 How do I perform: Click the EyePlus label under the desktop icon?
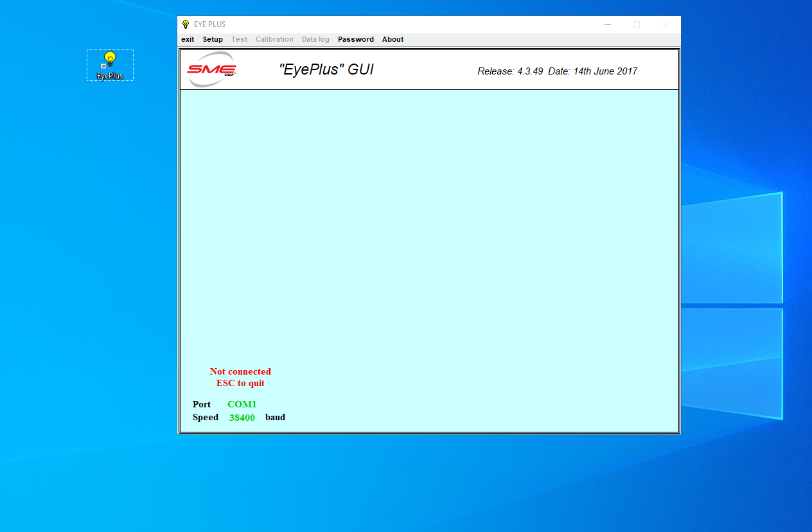(x=109, y=76)
